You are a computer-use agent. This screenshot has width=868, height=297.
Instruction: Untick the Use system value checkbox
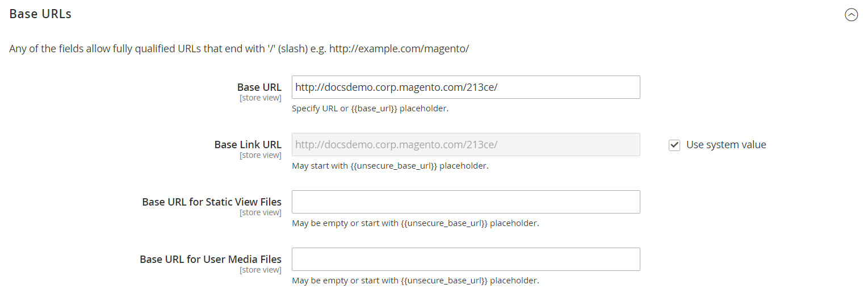(x=674, y=145)
